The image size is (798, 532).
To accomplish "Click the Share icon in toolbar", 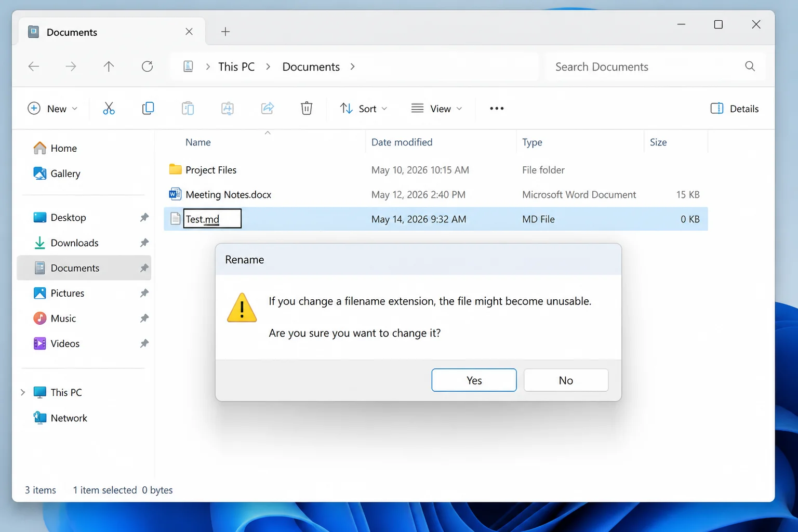I will pos(267,109).
